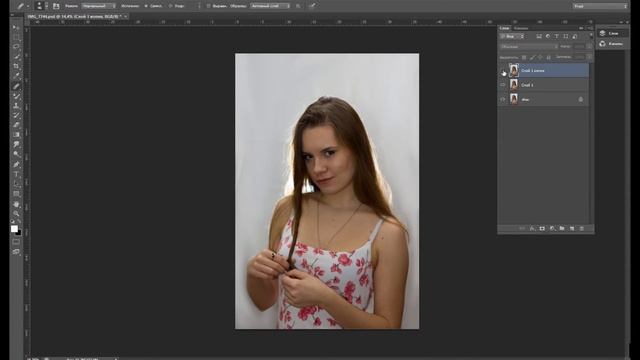This screenshot has height=360, width=640.
Task: Select the Healing Brush tool in toolbar
Action: pos(16,86)
